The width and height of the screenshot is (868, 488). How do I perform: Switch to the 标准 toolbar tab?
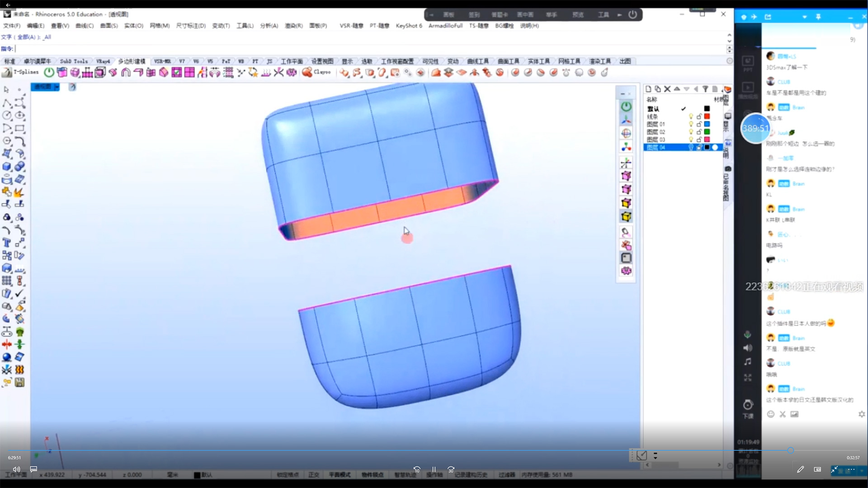tap(9, 61)
